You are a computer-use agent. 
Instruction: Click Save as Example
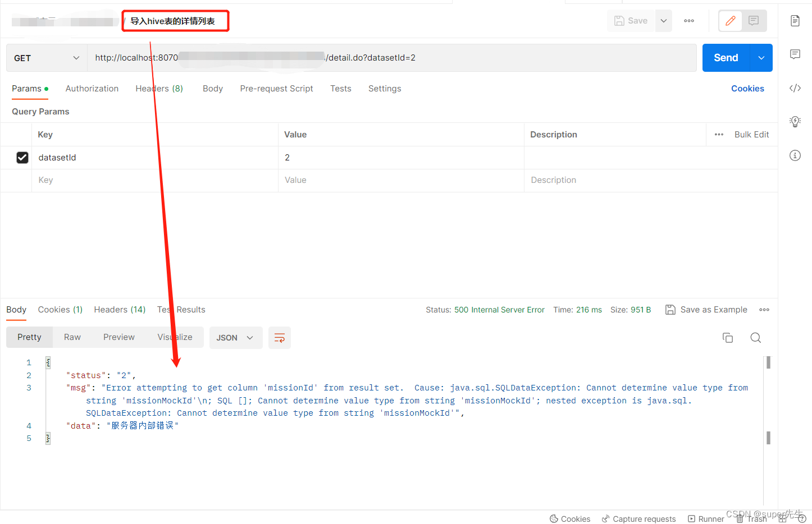[x=706, y=310]
